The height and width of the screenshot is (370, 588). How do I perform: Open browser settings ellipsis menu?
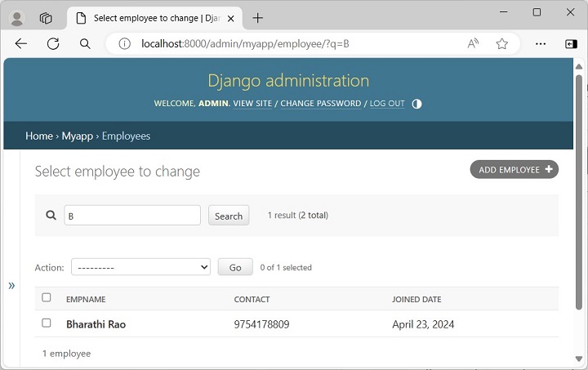pyautogui.click(x=540, y=44)
